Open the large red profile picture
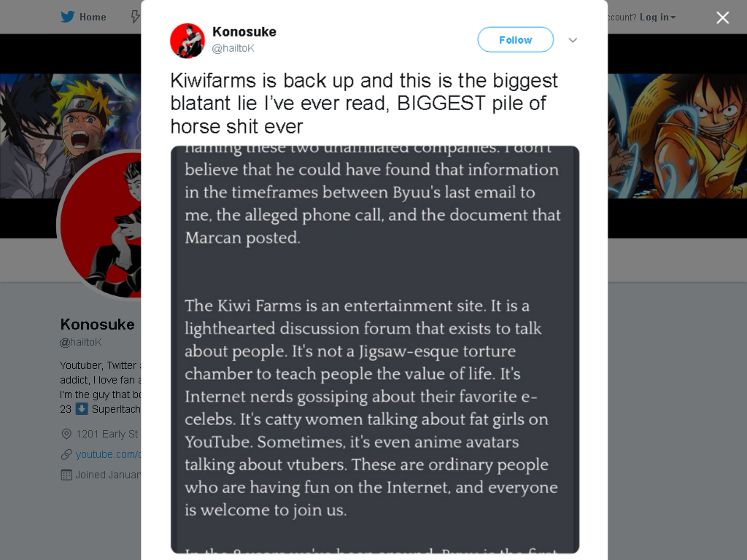 (99, 225)
